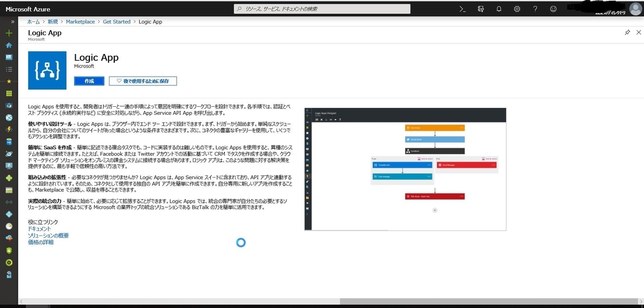Open All services list icon in sidebar
This screenshot has width=644, height=308.
click(9, 69)
